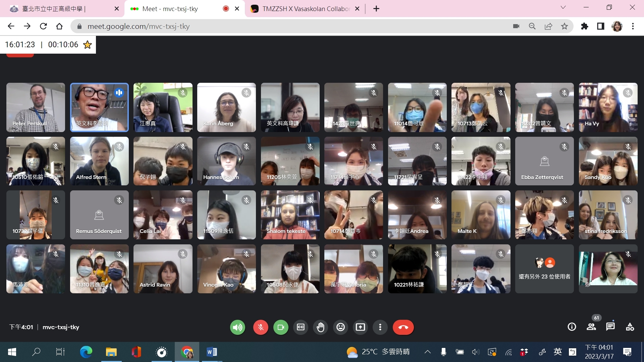Viewport: 644px width, 362px height.
Task: Click the 還有另外 23 位使用者 tile
Action: point(544,269)
